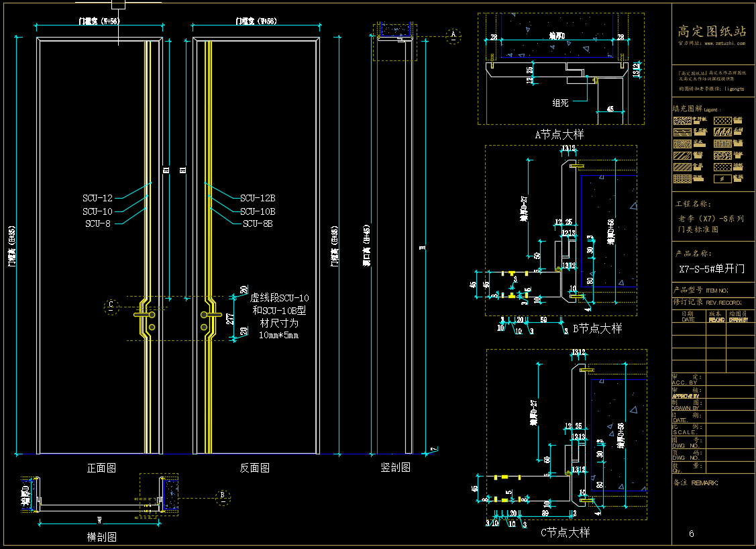Click the SCU-8 label text
756x549 pixels.
click(x=98, y=223)
